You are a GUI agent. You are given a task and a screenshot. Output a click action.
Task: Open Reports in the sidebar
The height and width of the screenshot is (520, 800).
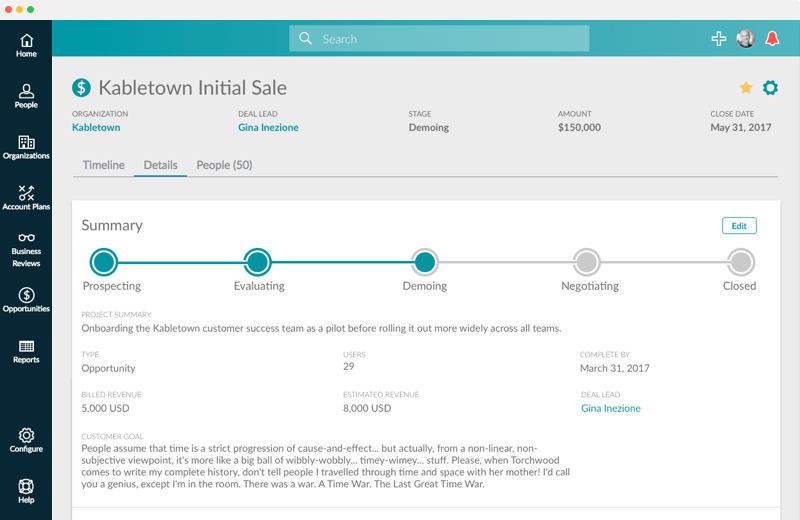pos(26,351)
